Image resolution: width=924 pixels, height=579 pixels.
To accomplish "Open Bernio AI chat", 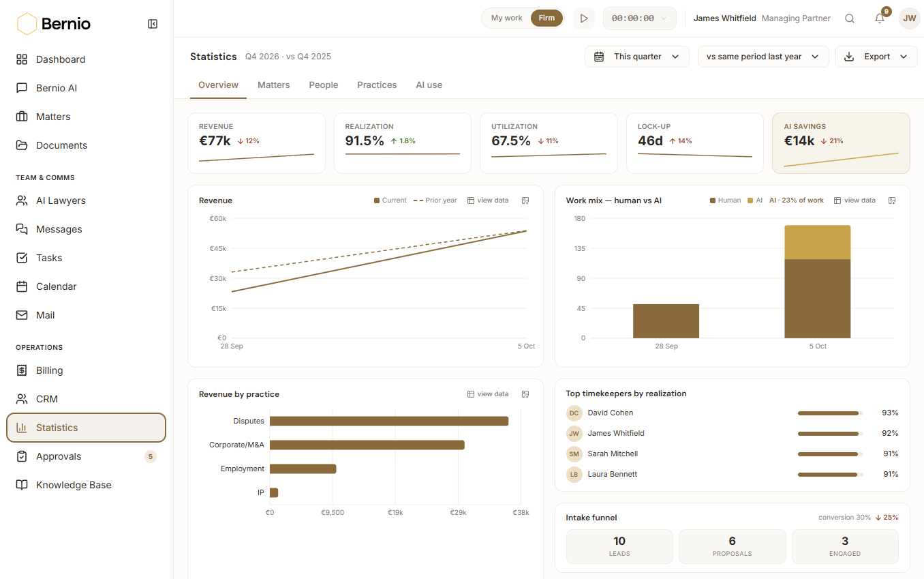I will tap(87, 88).
